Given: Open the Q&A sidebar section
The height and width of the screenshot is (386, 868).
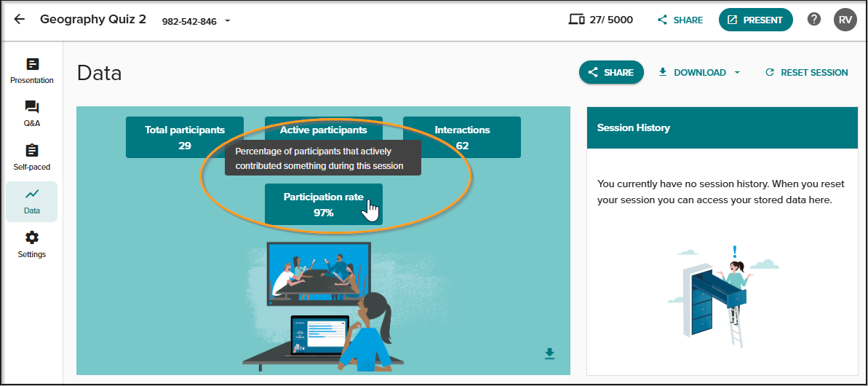Looking at the screenshot, I should click(x=31, y=114).
